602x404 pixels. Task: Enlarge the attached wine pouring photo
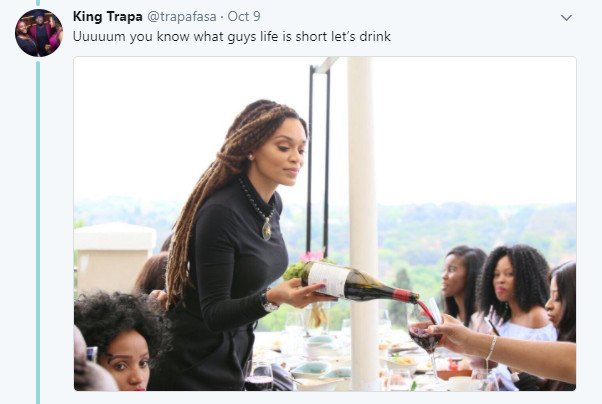[x=325, y=224]
